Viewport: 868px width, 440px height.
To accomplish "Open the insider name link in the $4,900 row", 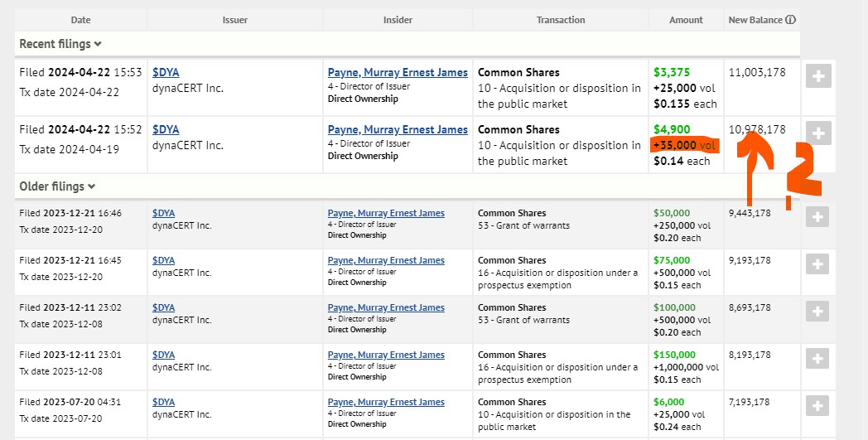I will pyautogui.click(x=398, y=130).
